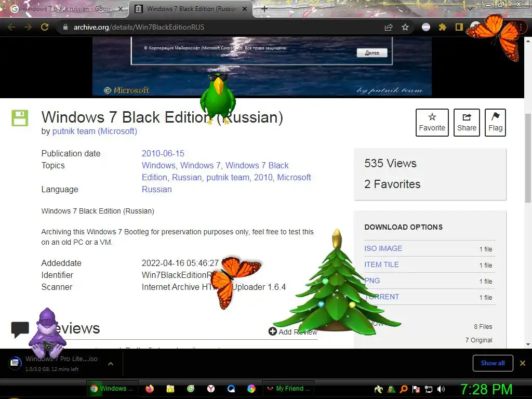Toggle the Chrome side panel icon
This screenshot has height=399, width=532.
click(459, 27)
